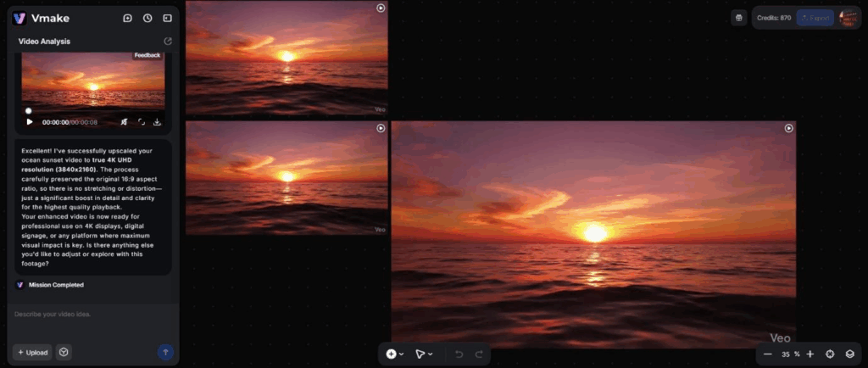Open the layers panel icon
The width and height of the screenshot is (868, 368).
coord(850,354)
